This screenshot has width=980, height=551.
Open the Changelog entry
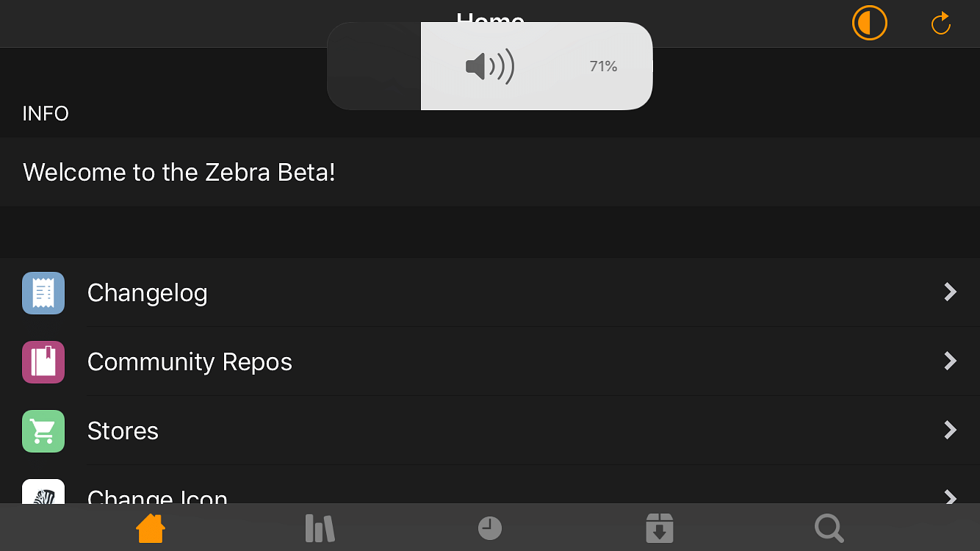pos(490,292)
